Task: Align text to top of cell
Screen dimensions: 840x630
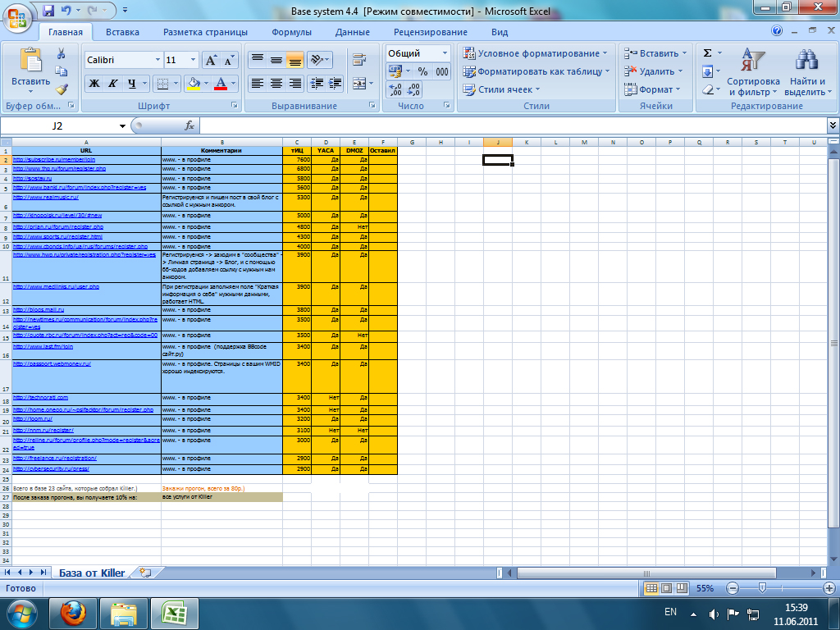Action: pos(258,59)
